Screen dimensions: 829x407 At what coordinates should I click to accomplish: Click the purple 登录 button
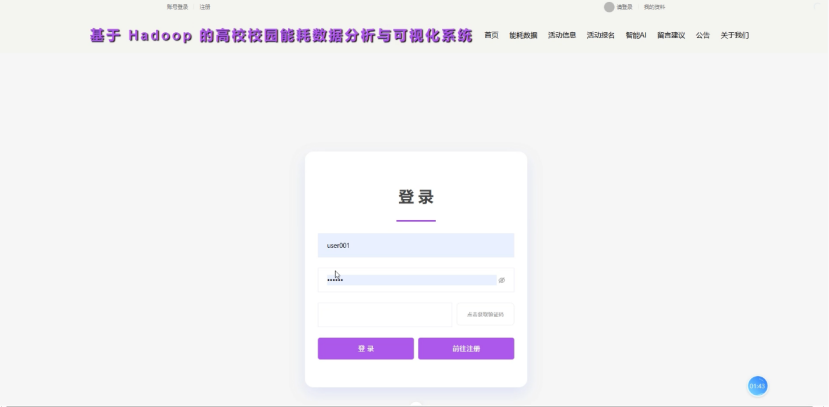tap(366, 349)
